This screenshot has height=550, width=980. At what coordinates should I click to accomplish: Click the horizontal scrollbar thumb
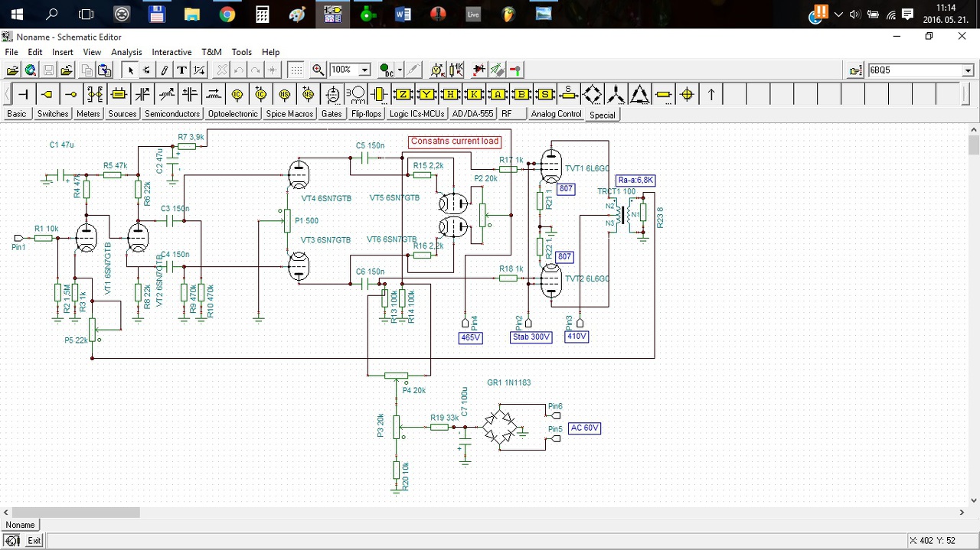(x=76, y=513)
